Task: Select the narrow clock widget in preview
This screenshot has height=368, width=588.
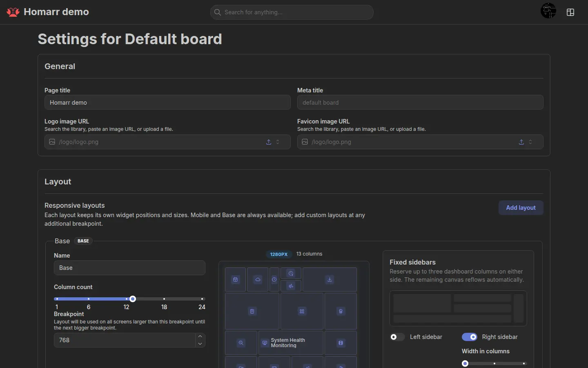Action: point(274,280)
